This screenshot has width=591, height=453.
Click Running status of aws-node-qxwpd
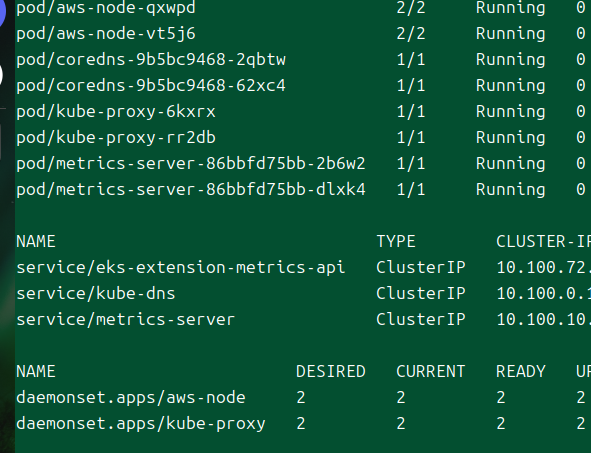[511, 8]
